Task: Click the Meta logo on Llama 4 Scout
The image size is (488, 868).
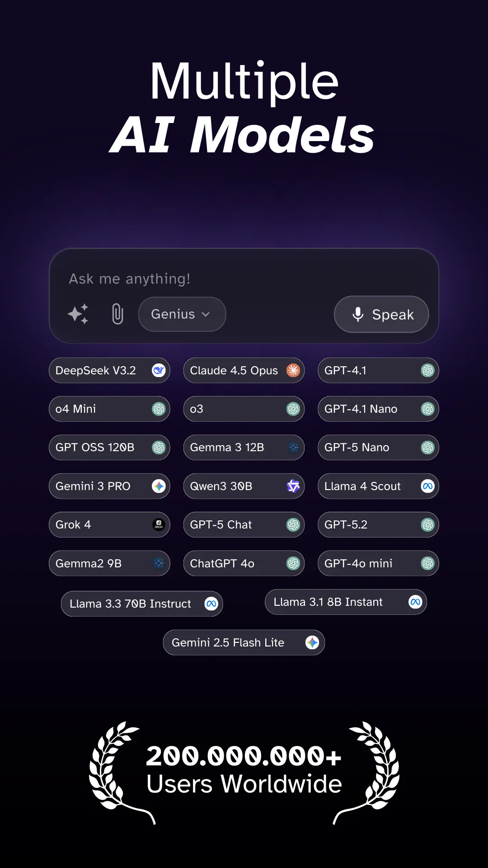Action: pos(427,486)
